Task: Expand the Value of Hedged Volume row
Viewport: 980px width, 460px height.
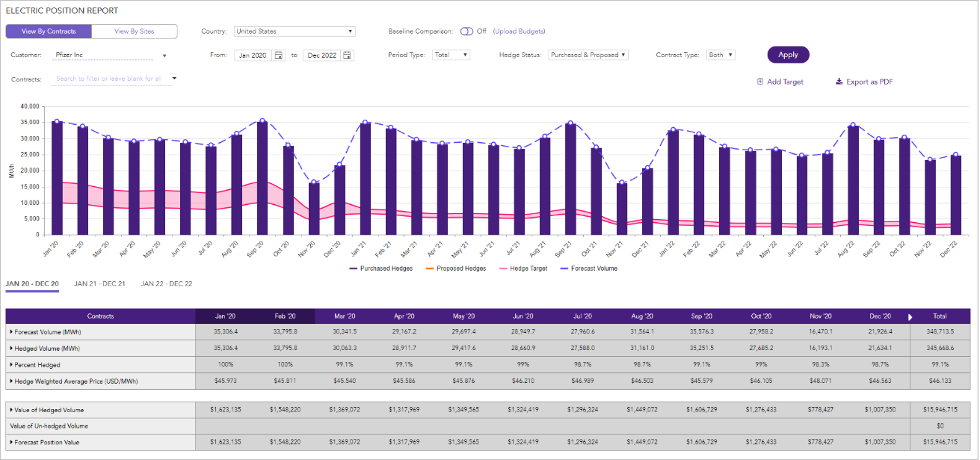Action: (10, 410)
